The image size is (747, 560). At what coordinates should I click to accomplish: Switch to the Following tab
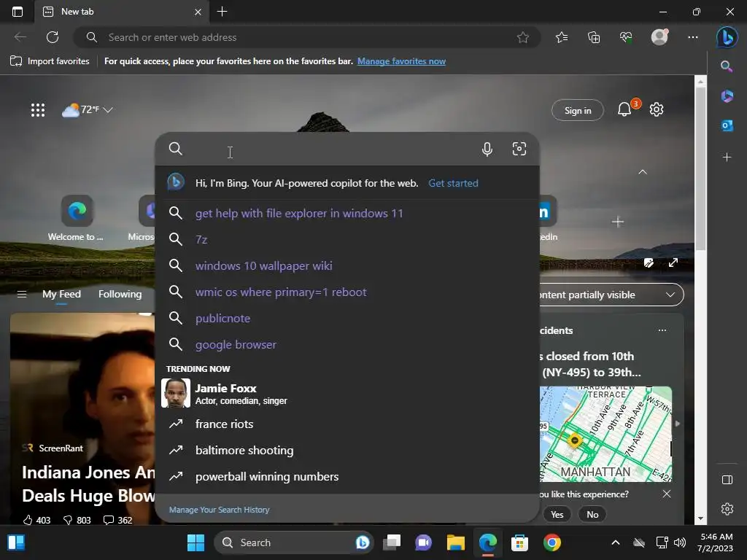(x=120, y=295)
